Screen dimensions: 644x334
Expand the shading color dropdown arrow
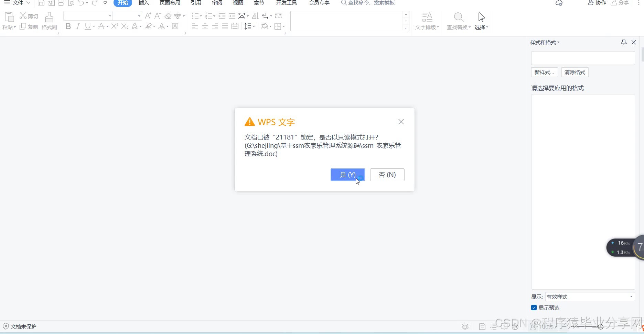click(270, 26)
